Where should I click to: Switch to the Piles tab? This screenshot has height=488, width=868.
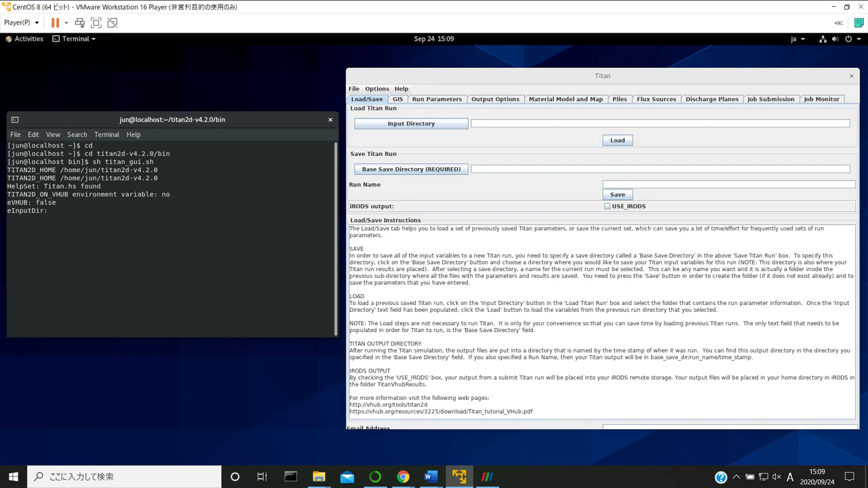(x=620, y=99)
